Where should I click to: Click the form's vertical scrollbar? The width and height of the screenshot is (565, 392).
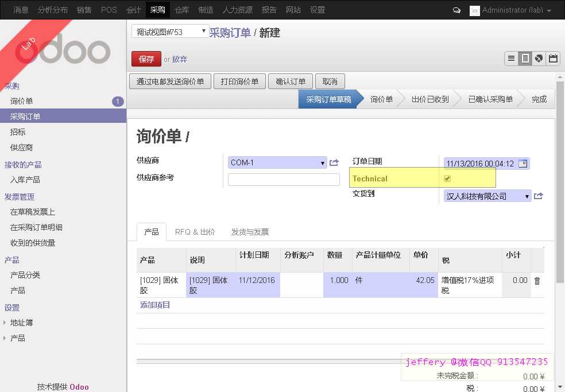(x=560, y=182)
